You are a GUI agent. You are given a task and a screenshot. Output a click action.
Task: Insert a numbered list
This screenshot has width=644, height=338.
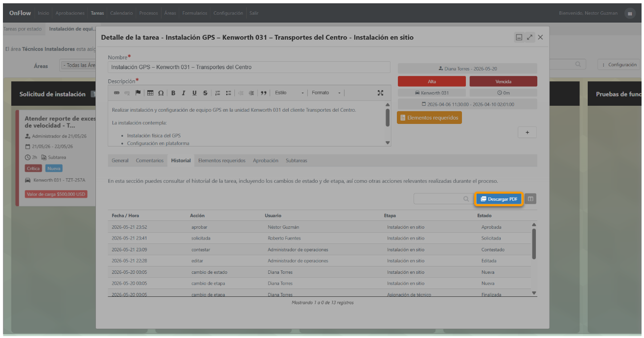pos(218,93)
